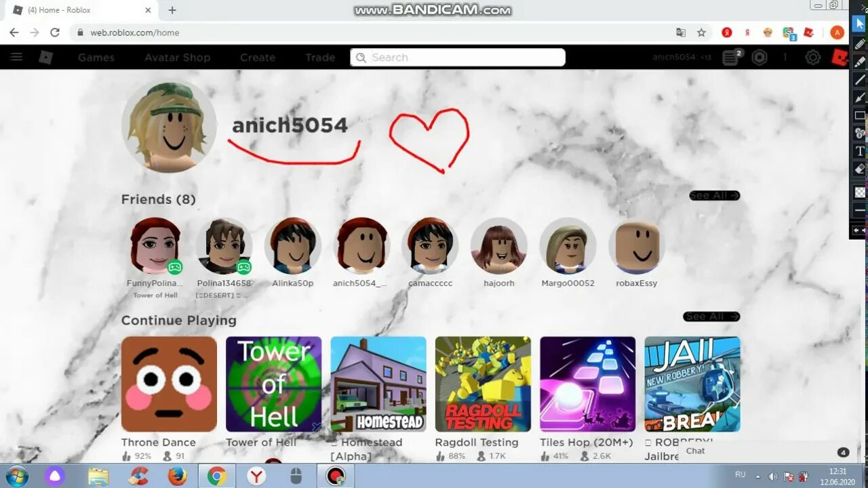Open friend Alinka50p's avatar

tap(293, 245)
